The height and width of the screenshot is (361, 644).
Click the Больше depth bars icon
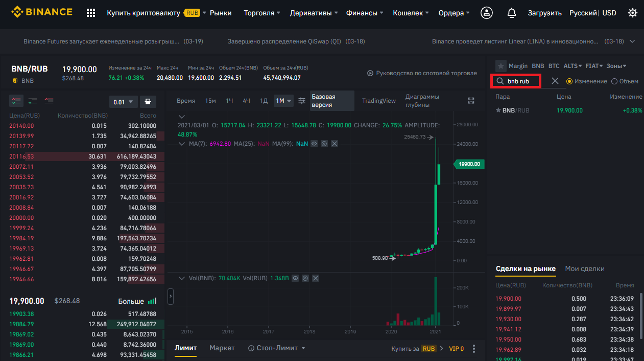pos(152,301)
